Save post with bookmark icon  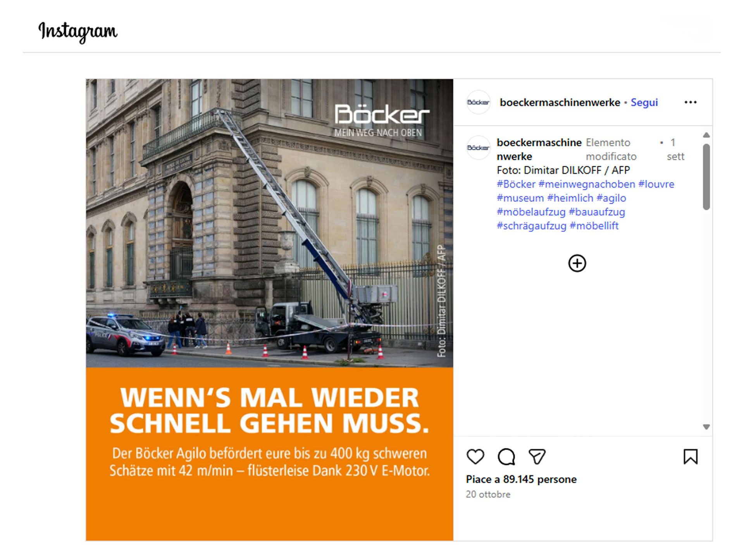point(691,457)
